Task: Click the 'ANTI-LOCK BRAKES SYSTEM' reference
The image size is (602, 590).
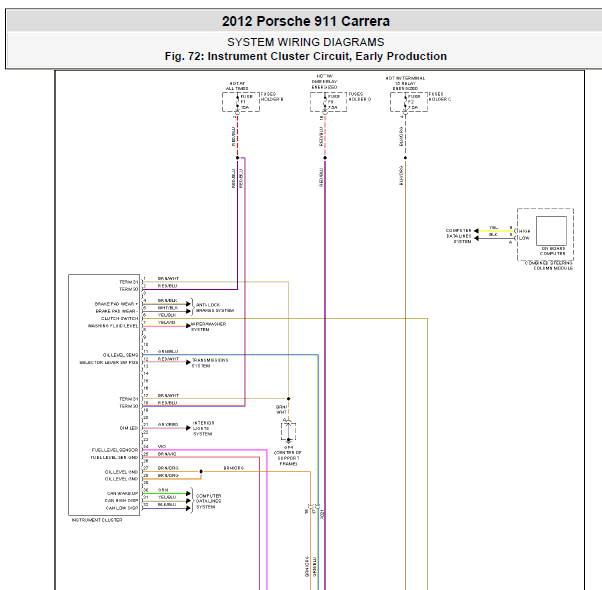Action: tap(215, 307)
